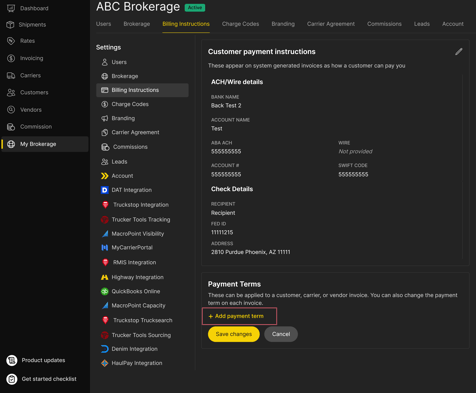The width and height of the screenshot is (476, 393).
Task: Click the Carriers truck icon
Action: pyautogui.click(x=11, y=75)
